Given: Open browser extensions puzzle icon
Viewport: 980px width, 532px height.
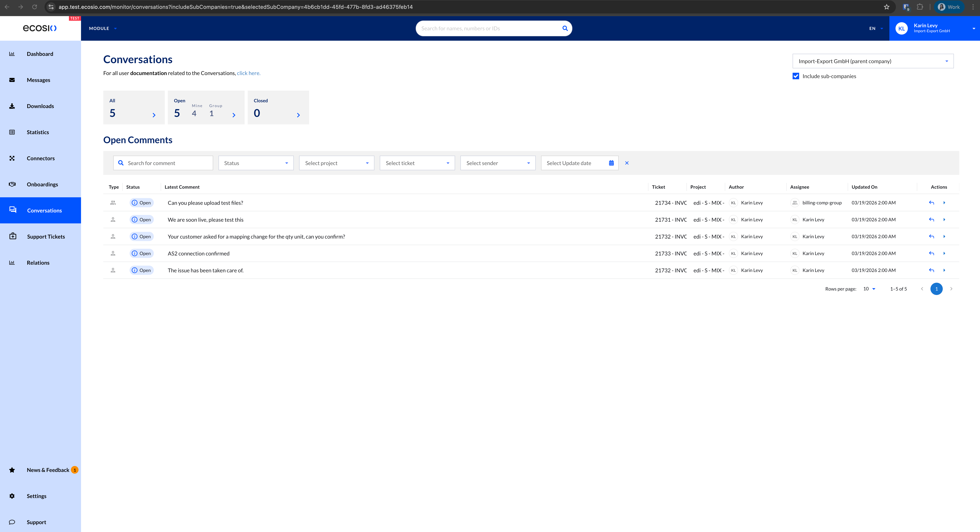Looking at the screenshot, I should [920, 7].
